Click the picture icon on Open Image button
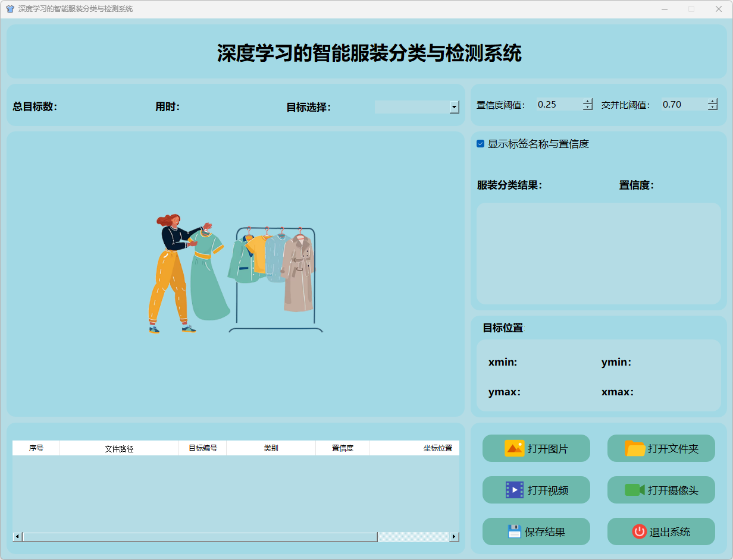Image resolution: width=733 pixels, height=560 pixels. 514,448
